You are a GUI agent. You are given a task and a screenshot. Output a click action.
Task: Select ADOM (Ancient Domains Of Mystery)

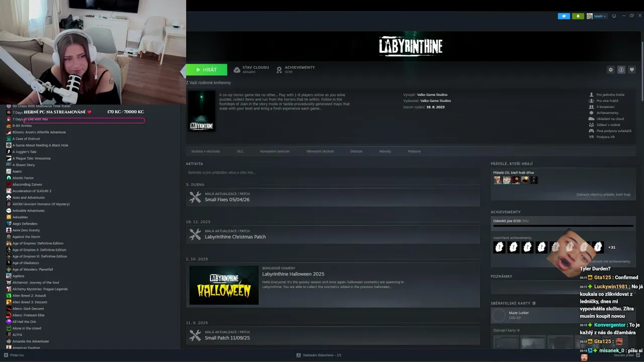41,204
